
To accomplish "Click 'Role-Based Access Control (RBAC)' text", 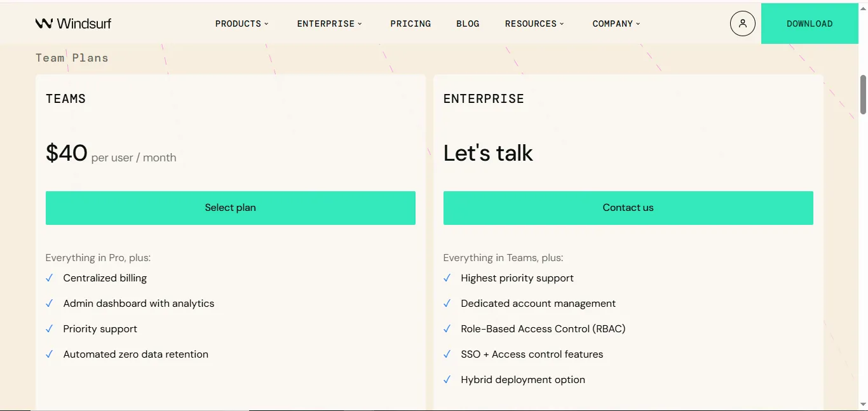I will pyautogui.click(x=543, y=329).
